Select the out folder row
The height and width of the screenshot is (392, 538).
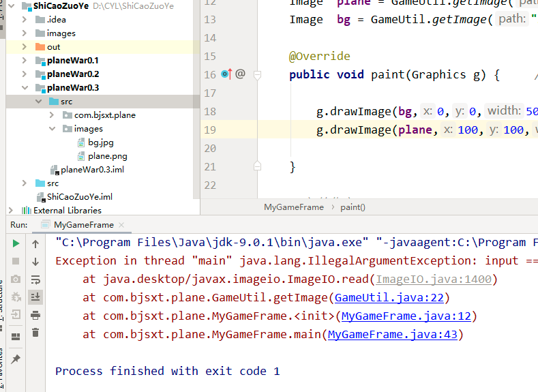click(x=103, y=46)
